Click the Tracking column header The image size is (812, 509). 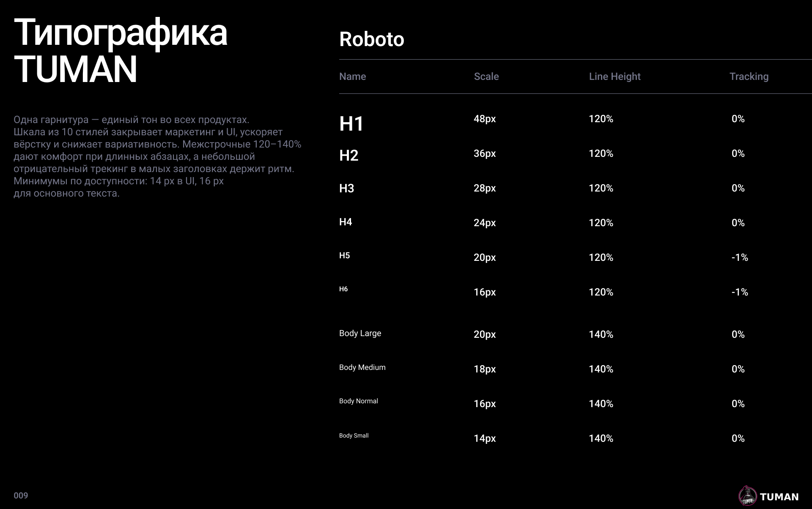[749, 77]
